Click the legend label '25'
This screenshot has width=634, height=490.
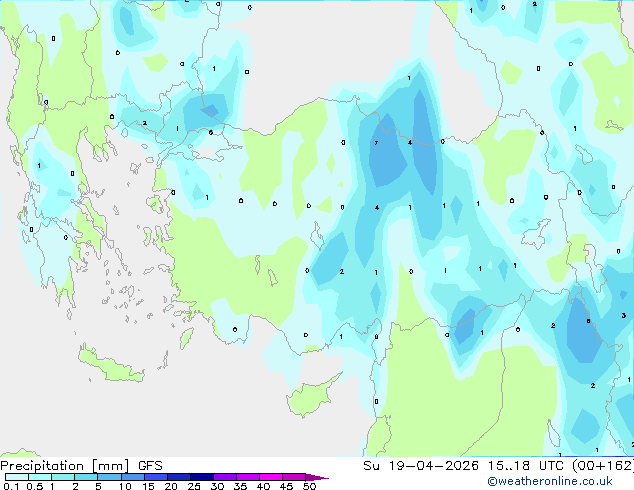[194, 486]
